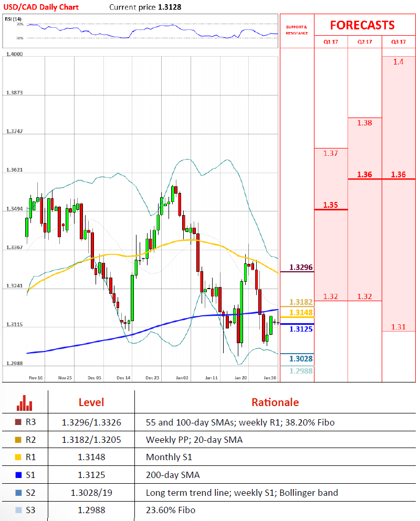Click the 1.31 low forecast in Q3 17
Screen dimensions: 420x521
(x=398, y=327)
